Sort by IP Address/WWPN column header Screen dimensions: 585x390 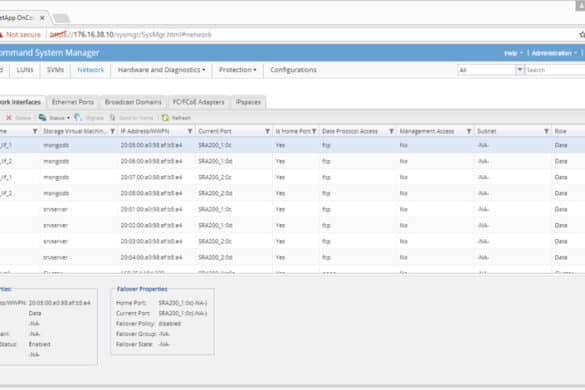point(145,131)
